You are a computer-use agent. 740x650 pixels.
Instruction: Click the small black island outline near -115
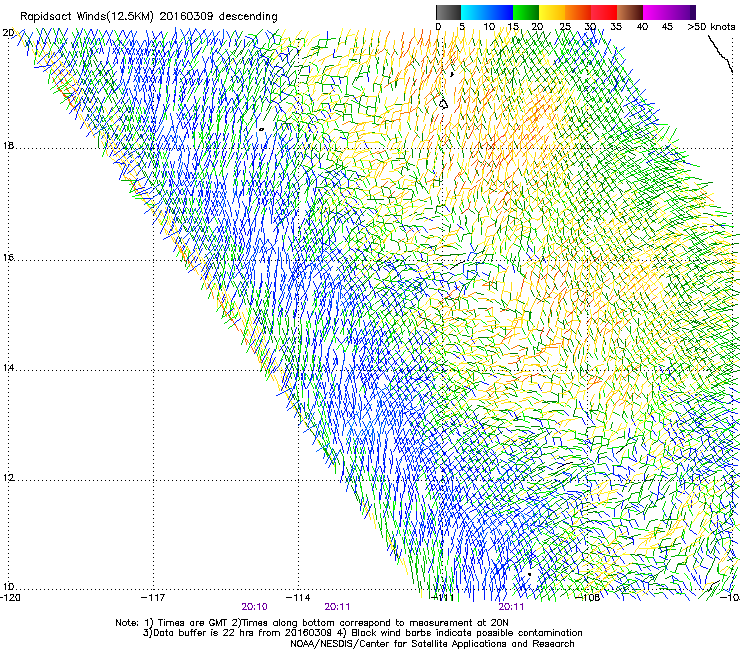tap(261, 129)
